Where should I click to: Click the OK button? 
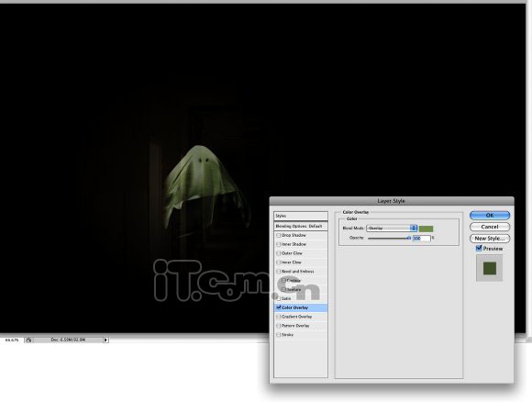point(490,216)
